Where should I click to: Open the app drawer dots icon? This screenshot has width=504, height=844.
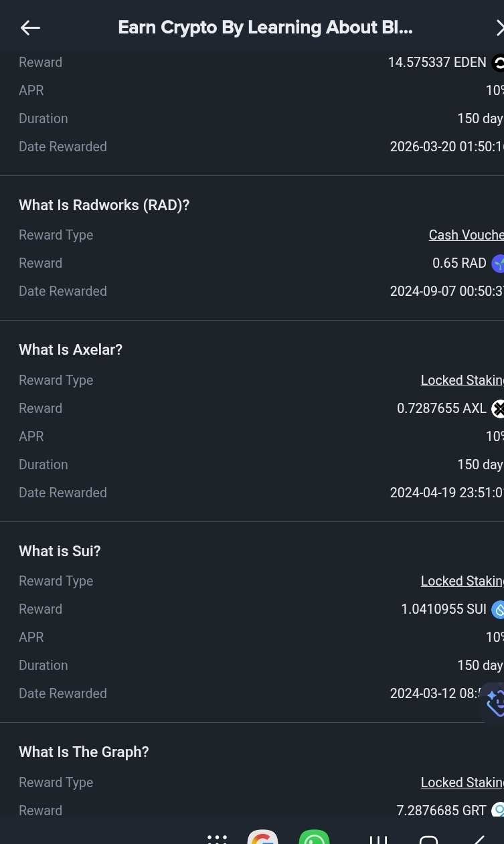[x=217, y=837]
